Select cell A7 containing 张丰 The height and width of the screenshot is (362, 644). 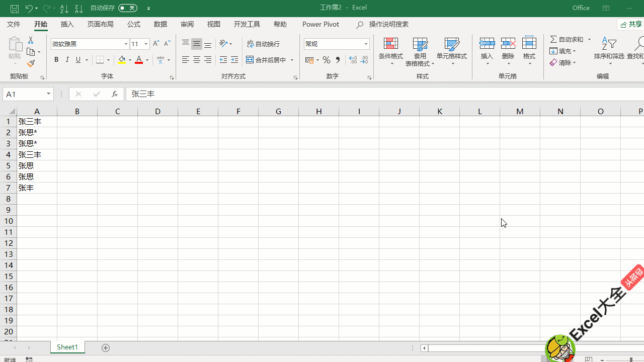(37, 188)
